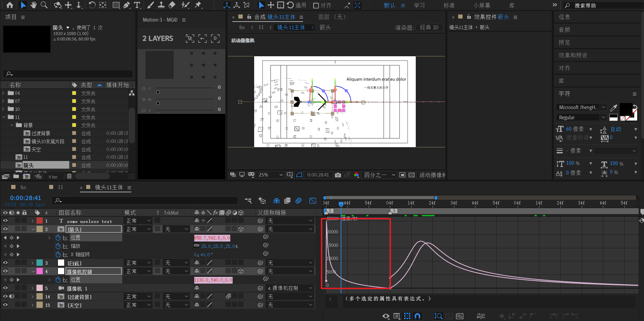Expand layer 3 白底 properties
Image resolution: width=644 pixels, height=321 pixels.
coord(33,263)
